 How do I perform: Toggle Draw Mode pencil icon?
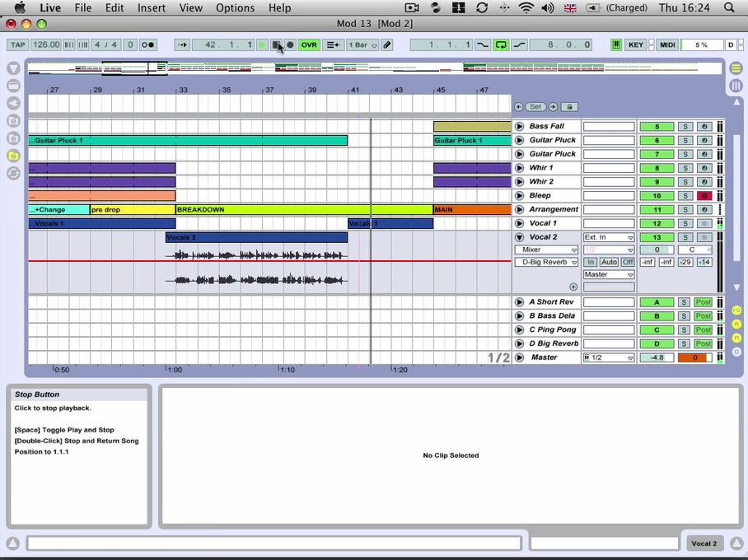[387, 44]
